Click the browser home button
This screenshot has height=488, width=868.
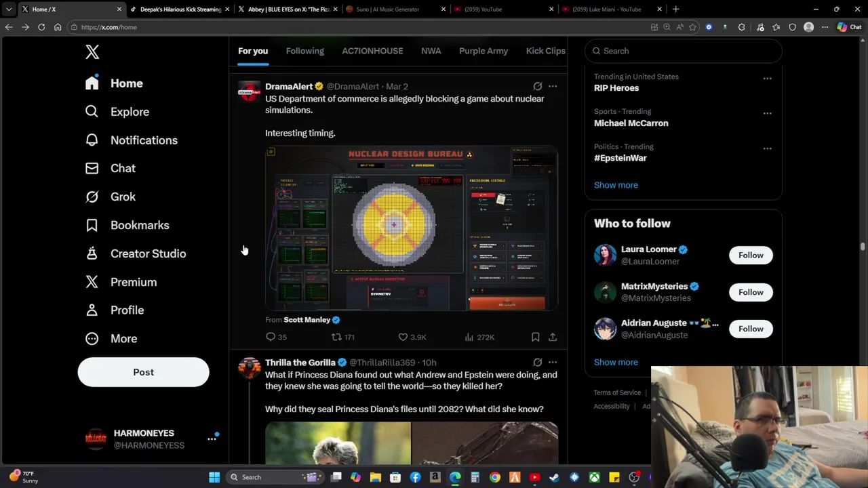58,27
